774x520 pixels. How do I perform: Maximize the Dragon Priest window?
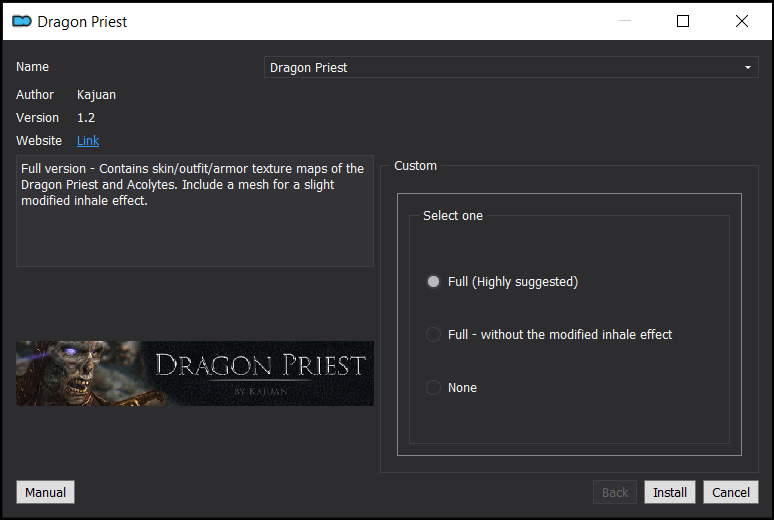(x=683, y=21)
